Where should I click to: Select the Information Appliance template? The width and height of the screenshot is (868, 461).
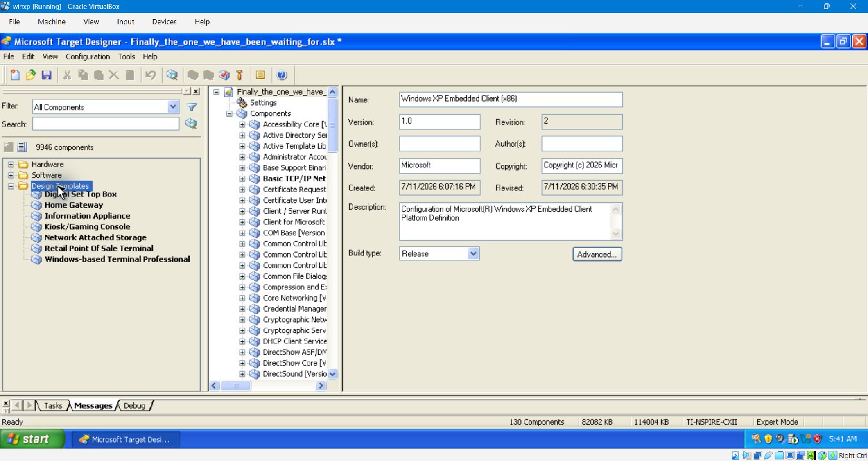click(88, 216)
